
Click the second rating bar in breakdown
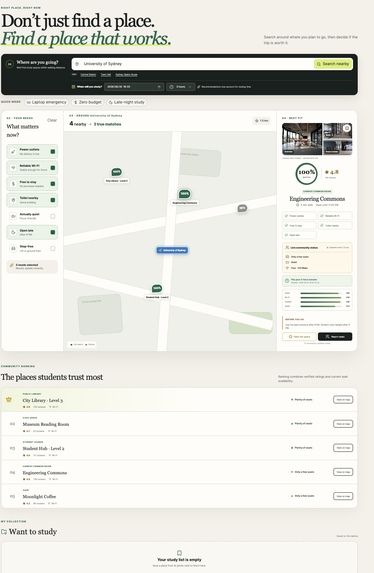(x=321, y=298)
